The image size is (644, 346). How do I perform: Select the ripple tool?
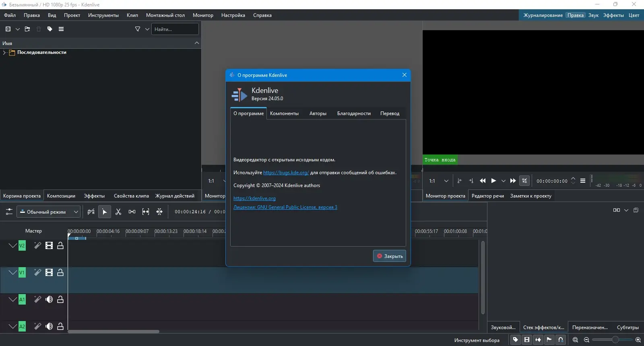159,212
